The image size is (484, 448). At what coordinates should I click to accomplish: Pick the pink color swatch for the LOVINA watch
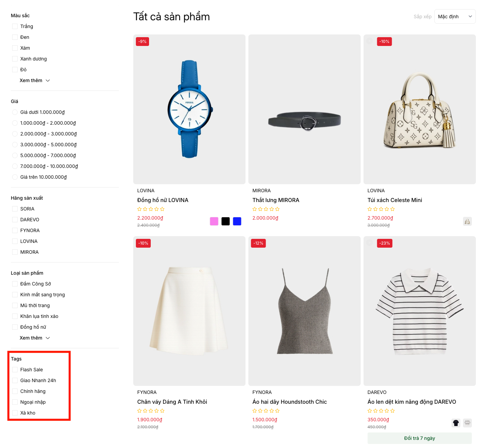[214, 221]
